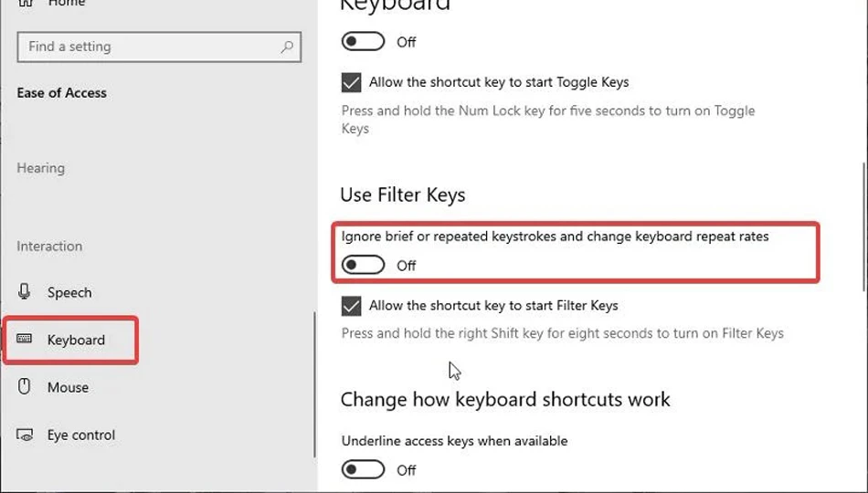
Task: Toggle the Filter Keys switch
Action: coord(363,265)
